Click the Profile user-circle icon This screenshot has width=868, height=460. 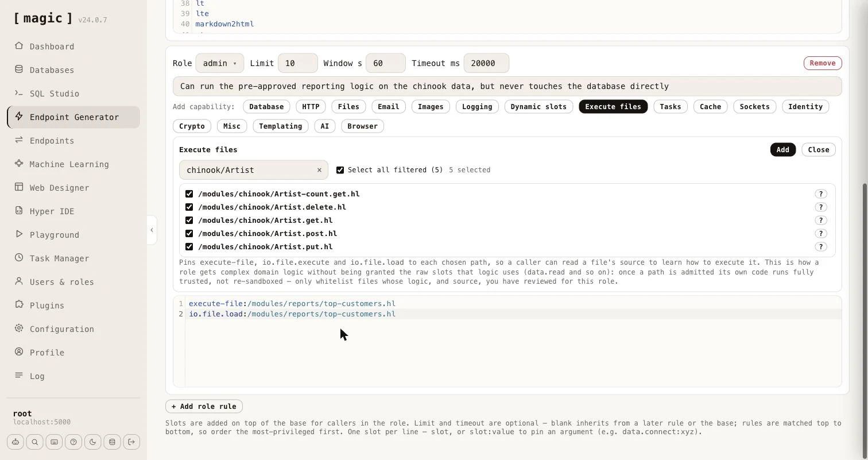tap(19, 352)
